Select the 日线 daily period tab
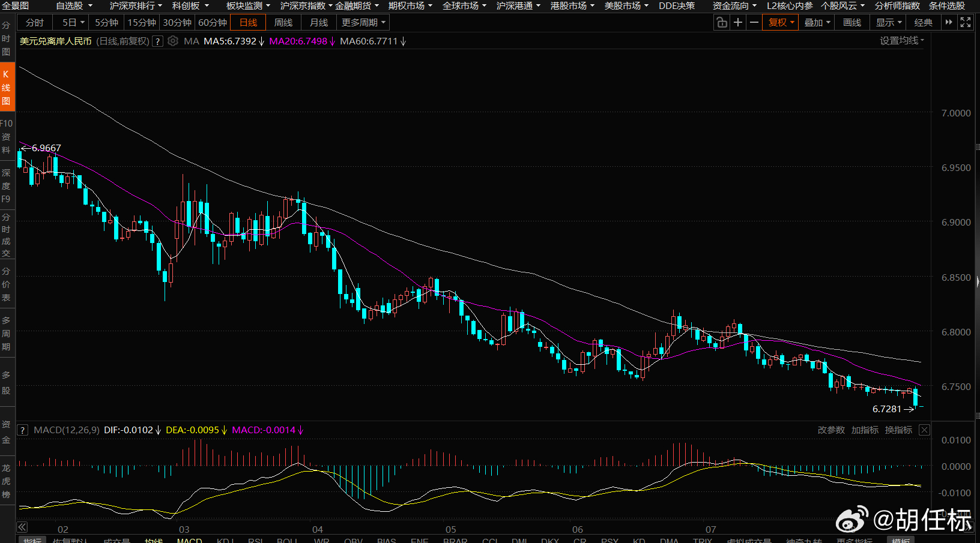980x543 pixels. pos(248,23)
